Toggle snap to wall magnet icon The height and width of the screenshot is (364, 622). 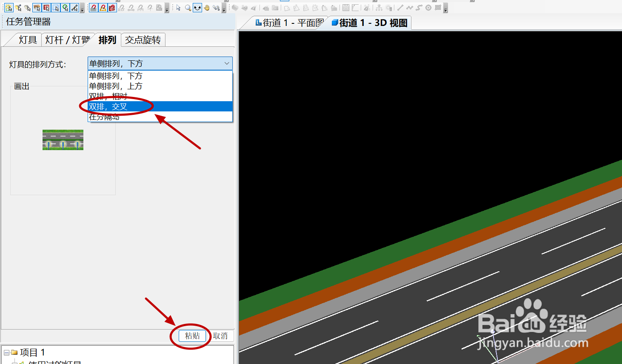112,8
